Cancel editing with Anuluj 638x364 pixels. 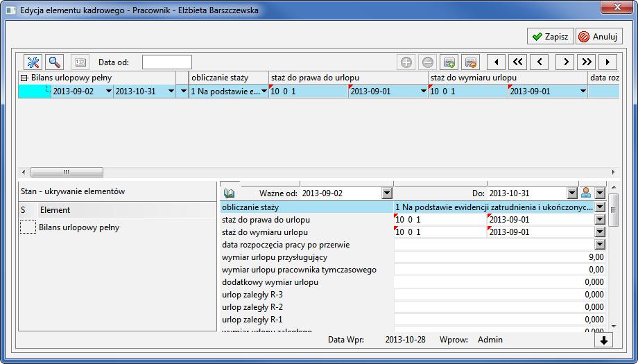[x=599, y=36]
